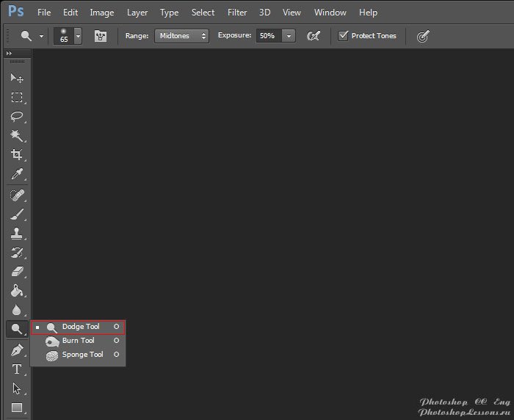Open the Range dropdown set to Midtones
Viewport: 514px width, 420px height.
(x=181, y=35)
